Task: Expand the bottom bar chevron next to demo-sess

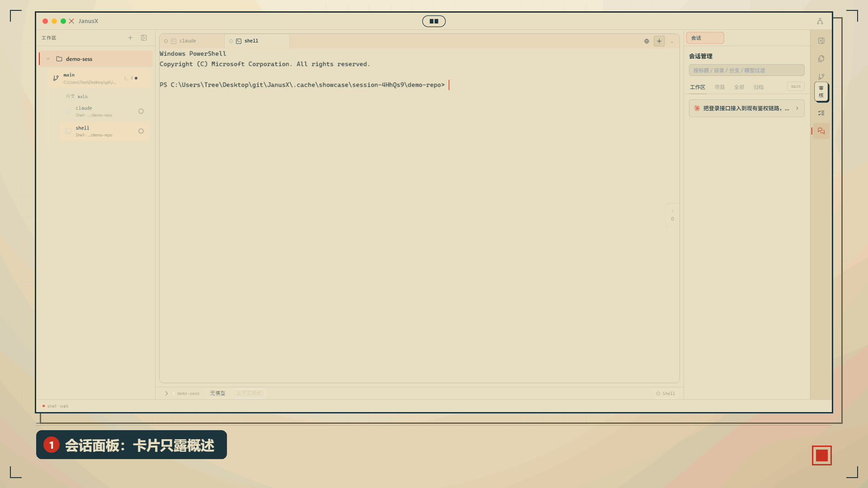Action: point(166,394)
